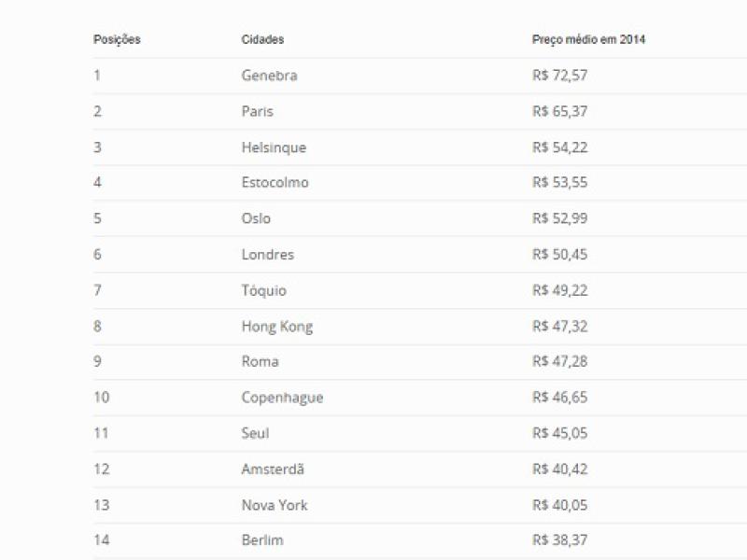Click the Cidades column header
Image resolution: width=747 pixels, height=560 pixels.
pyautogui.click(x=262, y=40)
